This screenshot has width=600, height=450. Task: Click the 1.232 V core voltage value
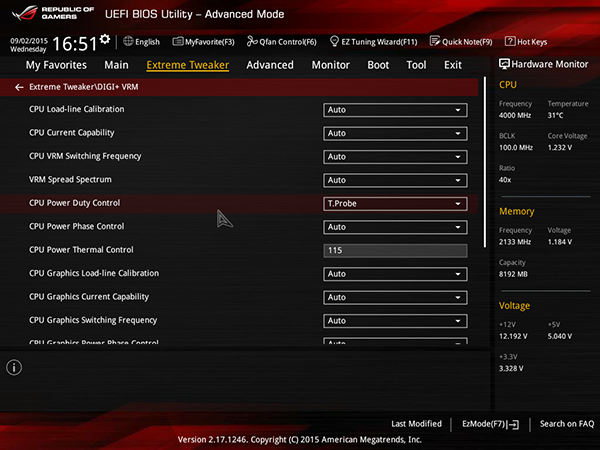tap(560, 148)
